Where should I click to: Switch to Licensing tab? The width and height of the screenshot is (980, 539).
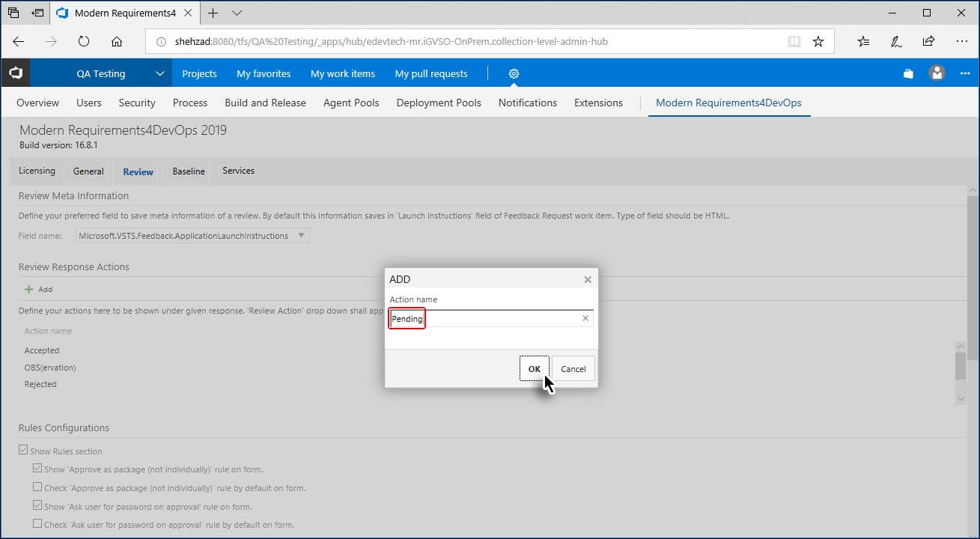[37, 171]
